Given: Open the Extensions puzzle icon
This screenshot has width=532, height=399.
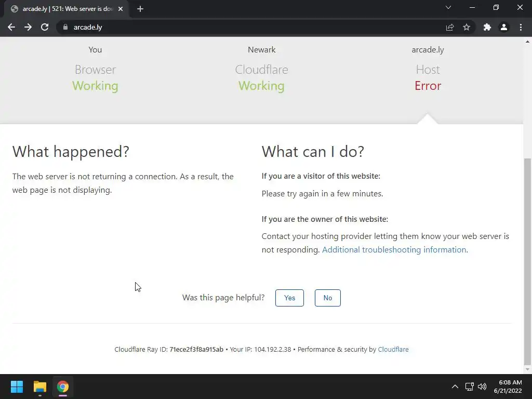Looking at the screenshot, I should [487, 27].
